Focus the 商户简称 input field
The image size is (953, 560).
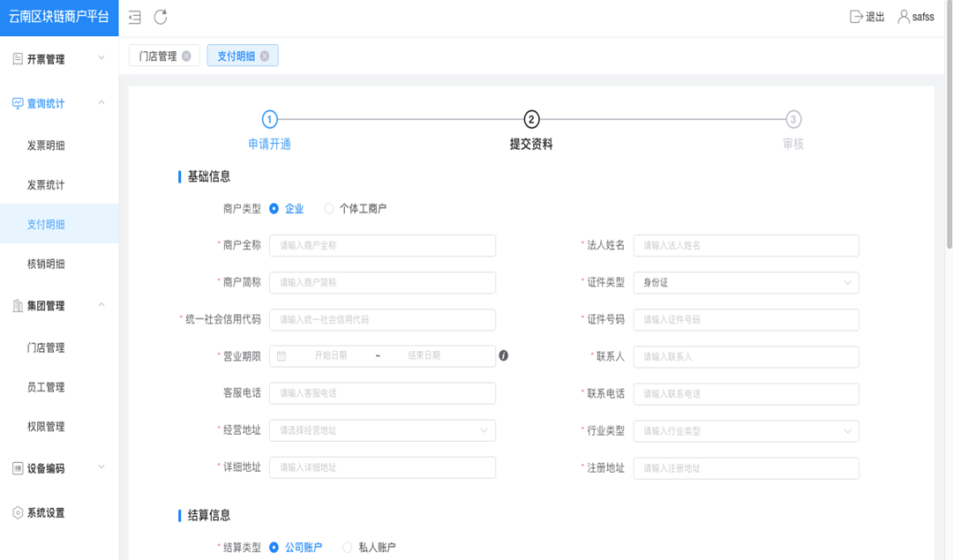pyautogui.click(x=382, y=282)
